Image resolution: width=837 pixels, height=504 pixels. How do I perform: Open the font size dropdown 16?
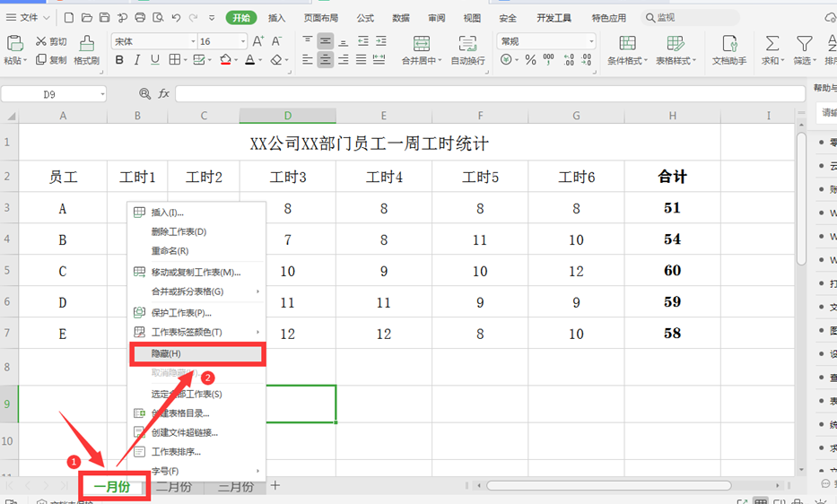click(243, 41)
